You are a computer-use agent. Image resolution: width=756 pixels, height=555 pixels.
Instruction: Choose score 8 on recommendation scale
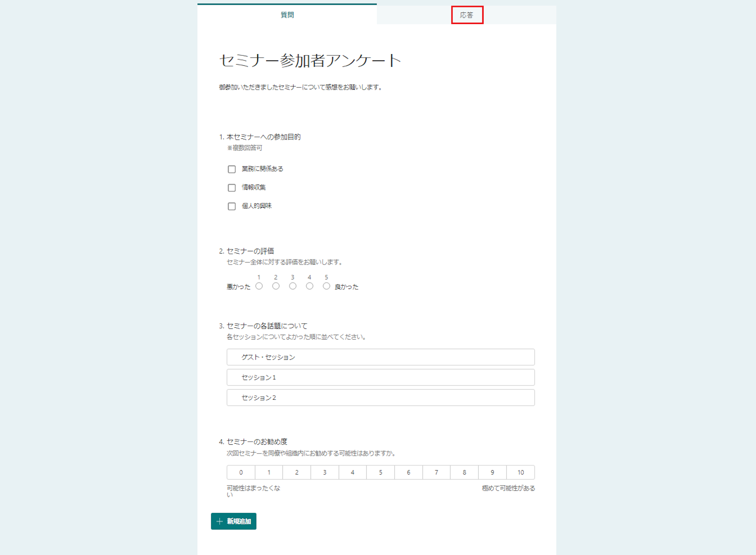[464, 472]
